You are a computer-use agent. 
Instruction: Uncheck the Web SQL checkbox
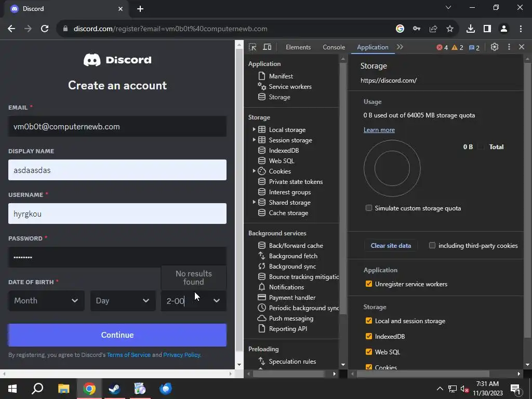tap(369, 352)
